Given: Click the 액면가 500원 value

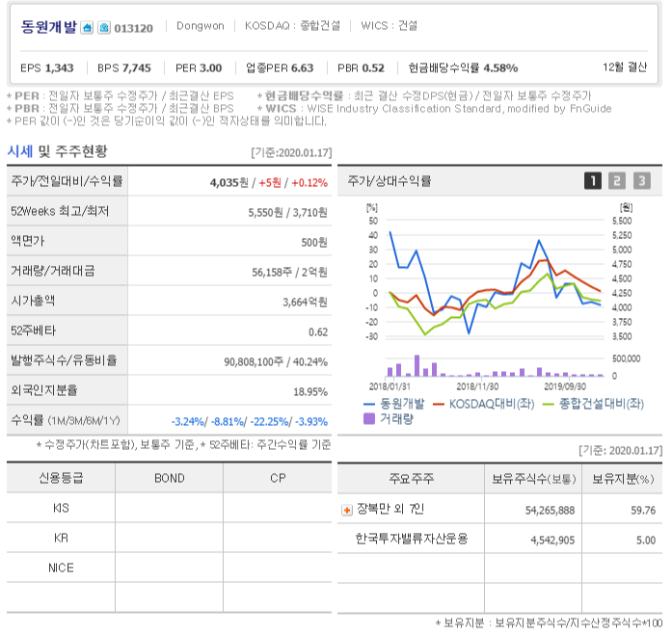Looking at the screenshot, I should 314,243.
